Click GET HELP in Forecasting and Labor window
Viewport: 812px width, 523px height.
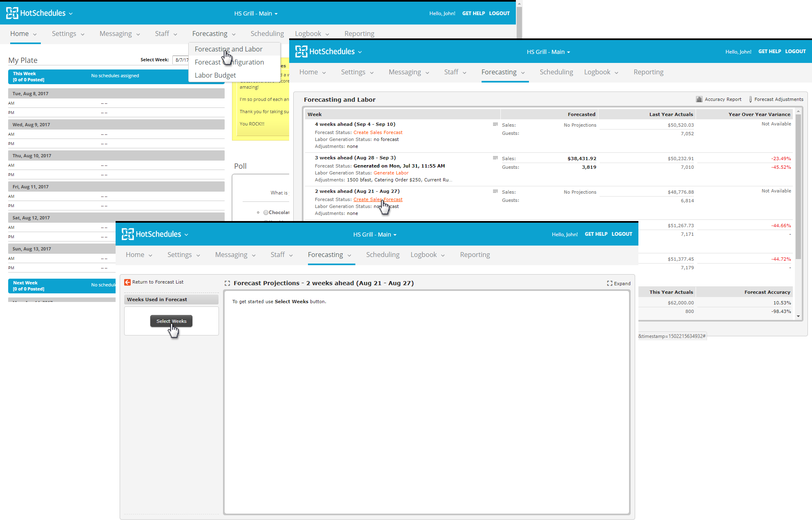point(770,51)
